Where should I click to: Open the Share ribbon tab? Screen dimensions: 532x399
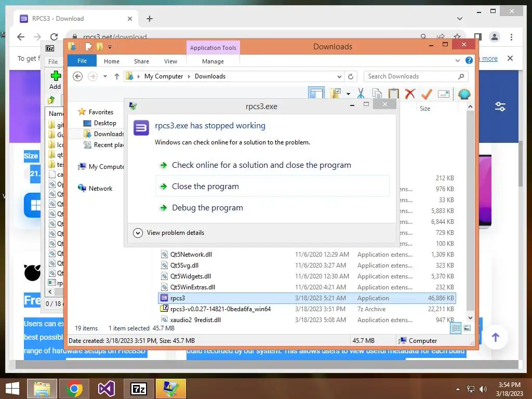click(141, 61)
